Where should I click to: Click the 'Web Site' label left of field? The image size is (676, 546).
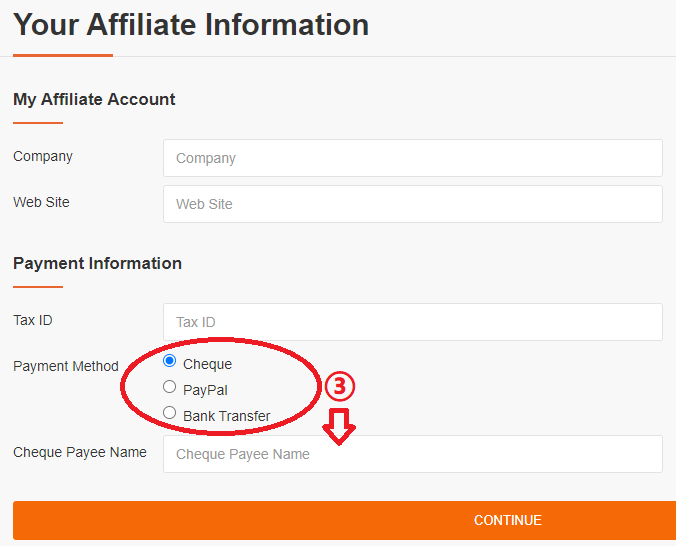pyautogui.click(x=41, y=202)
